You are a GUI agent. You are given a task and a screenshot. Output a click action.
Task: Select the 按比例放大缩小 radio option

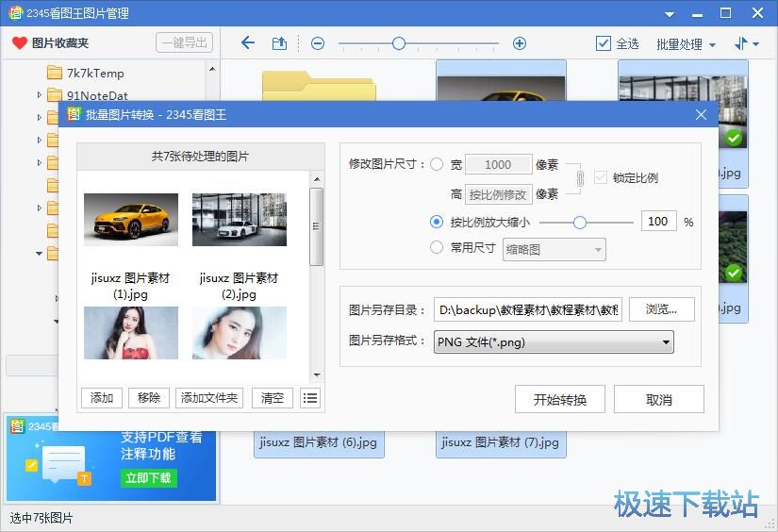tap(437, 222)
